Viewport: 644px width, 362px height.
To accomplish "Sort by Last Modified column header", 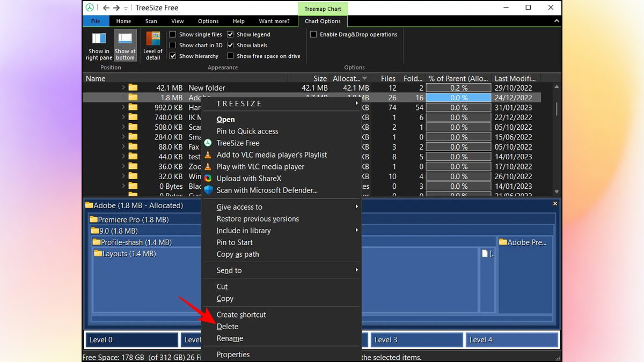I will [515, 78].
